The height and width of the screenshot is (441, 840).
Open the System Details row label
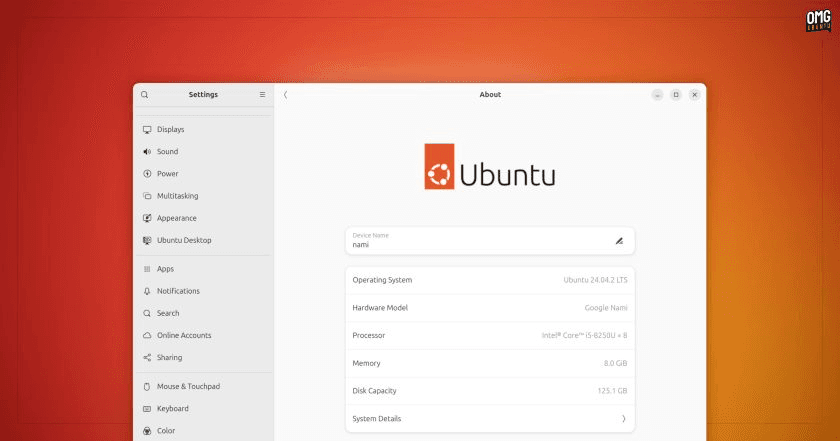[377, 419]
